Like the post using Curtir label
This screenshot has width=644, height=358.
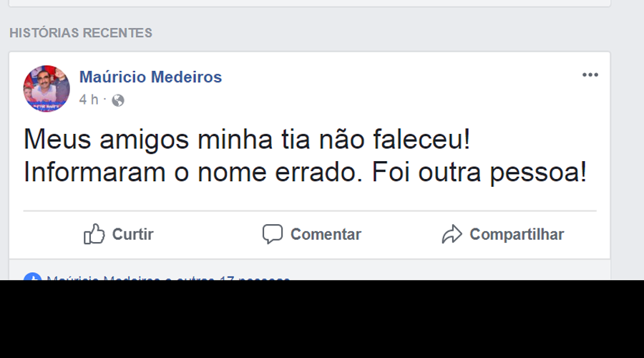click(x=133, y=234)
